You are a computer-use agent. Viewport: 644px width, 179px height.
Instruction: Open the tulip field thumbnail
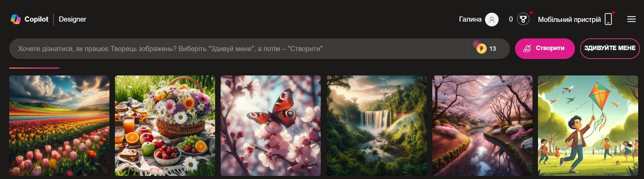click(x=59, y=126)
